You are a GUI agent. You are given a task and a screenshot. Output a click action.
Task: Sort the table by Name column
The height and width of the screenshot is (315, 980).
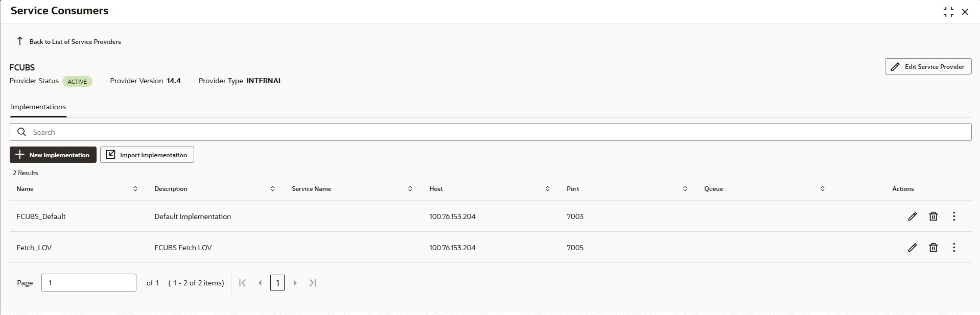135,189
